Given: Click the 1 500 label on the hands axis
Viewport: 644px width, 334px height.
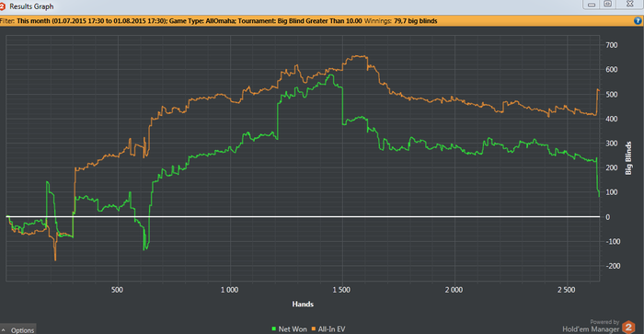Looking at the screenshot, I should click(x=341, y=290).
